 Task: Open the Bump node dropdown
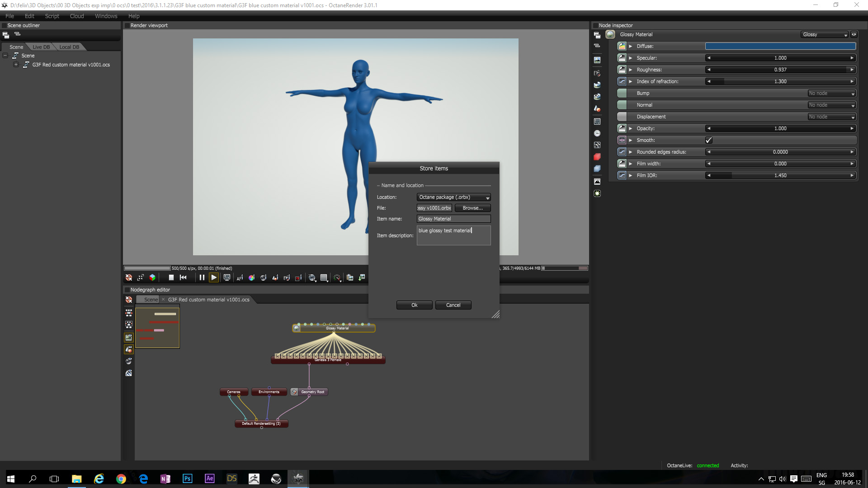pyautogui.click(x=831, y=93)
